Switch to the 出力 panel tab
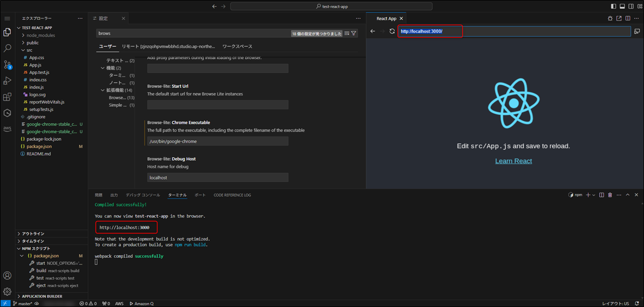The image size is (644, 307). coord(114,195)
